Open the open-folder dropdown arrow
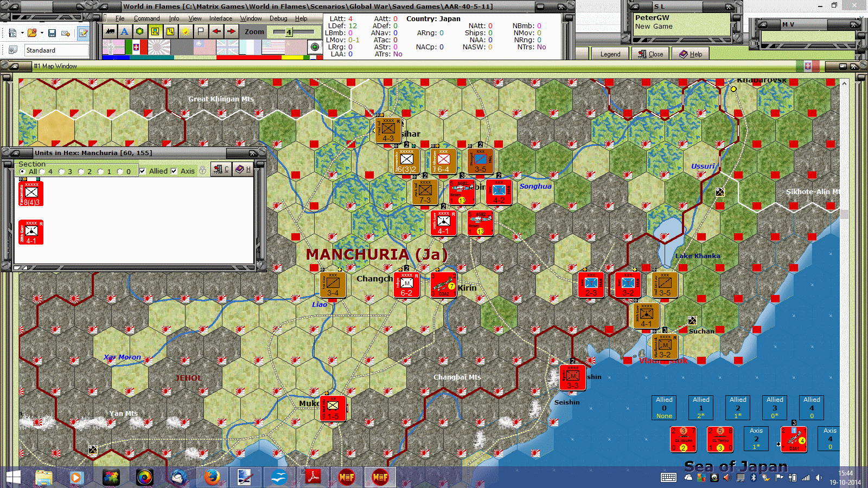Viewport: 868px width, 488px height. point(42,33)
